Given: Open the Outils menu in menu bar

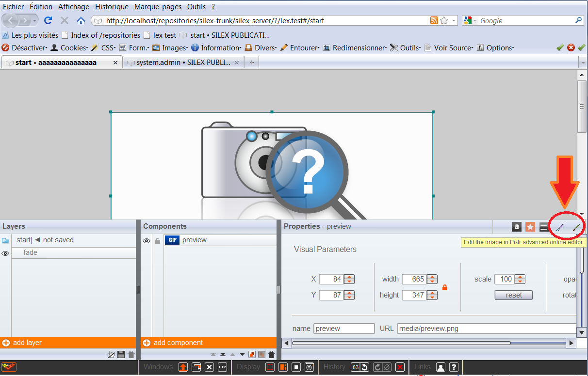Looking at the screenshot, I should pos(196,7).
